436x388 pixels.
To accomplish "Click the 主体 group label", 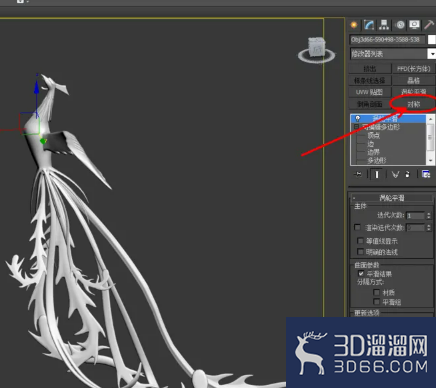I will pos(360,206).
